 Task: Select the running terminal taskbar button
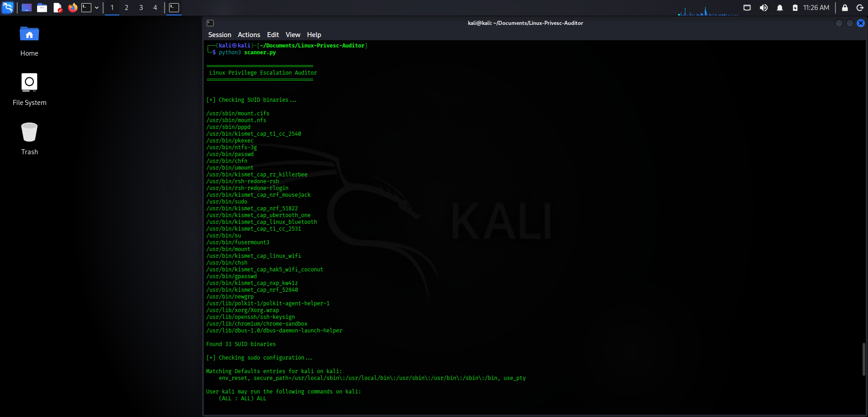point(174,8)
